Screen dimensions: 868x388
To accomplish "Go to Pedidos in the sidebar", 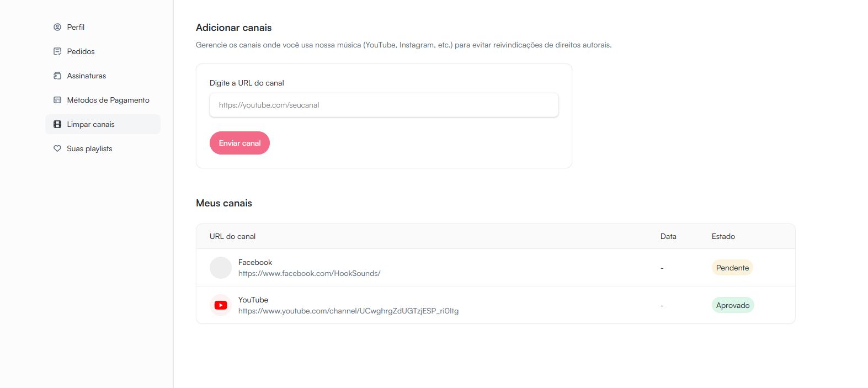I will point(81,51).
